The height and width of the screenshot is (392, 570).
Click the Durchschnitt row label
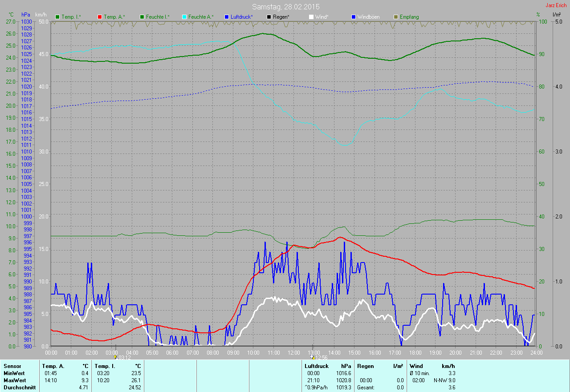point(19,388)
